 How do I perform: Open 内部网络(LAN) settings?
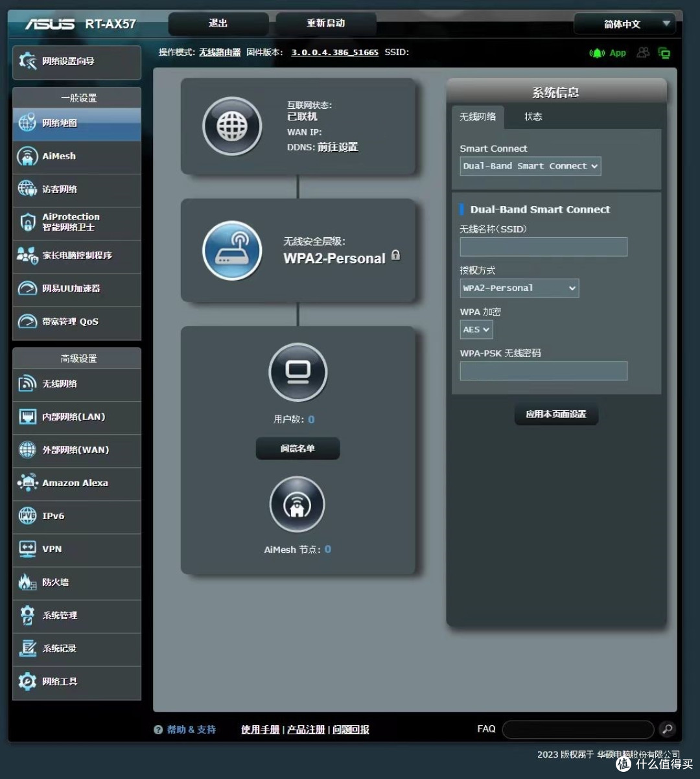[76, 417]
